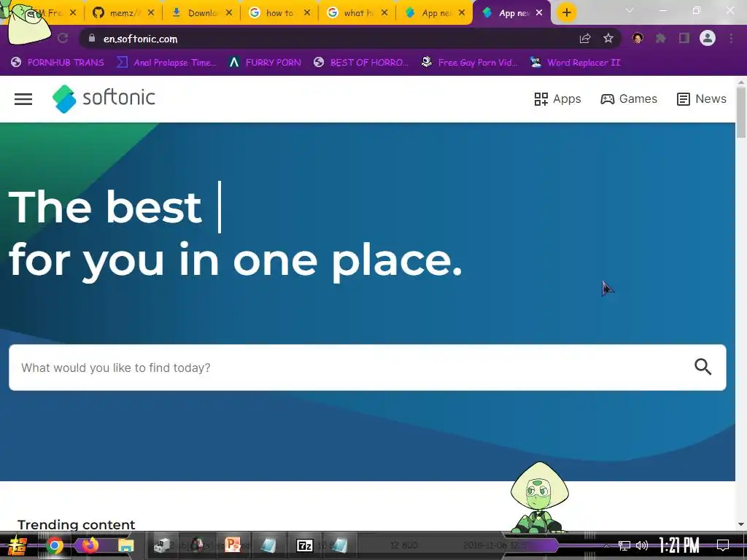Open the volume speaker tray icon
This screenshot has width=747, height=560.
[642, 545]
